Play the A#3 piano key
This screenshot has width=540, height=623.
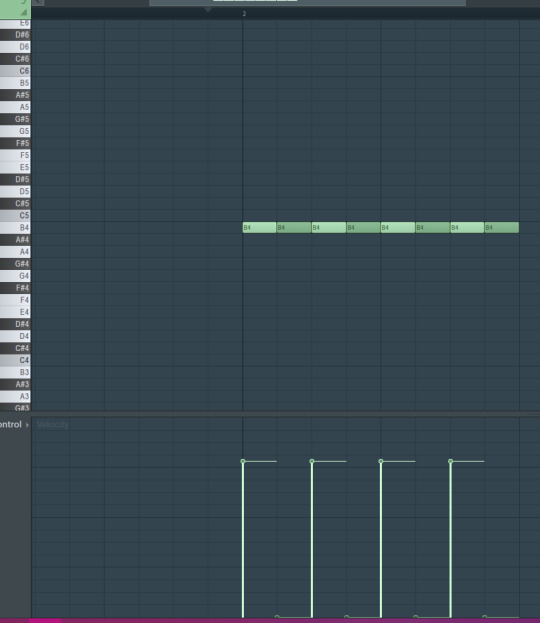(x=15, y=384)
